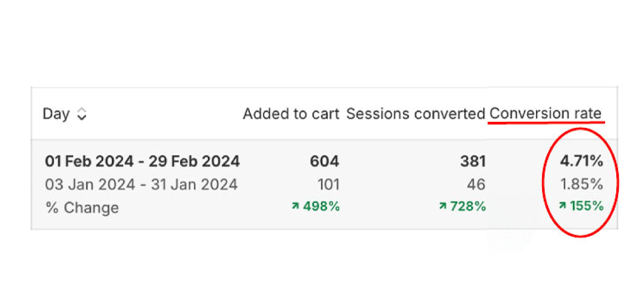Click the green arrow beside 728%

pos(442,206)
